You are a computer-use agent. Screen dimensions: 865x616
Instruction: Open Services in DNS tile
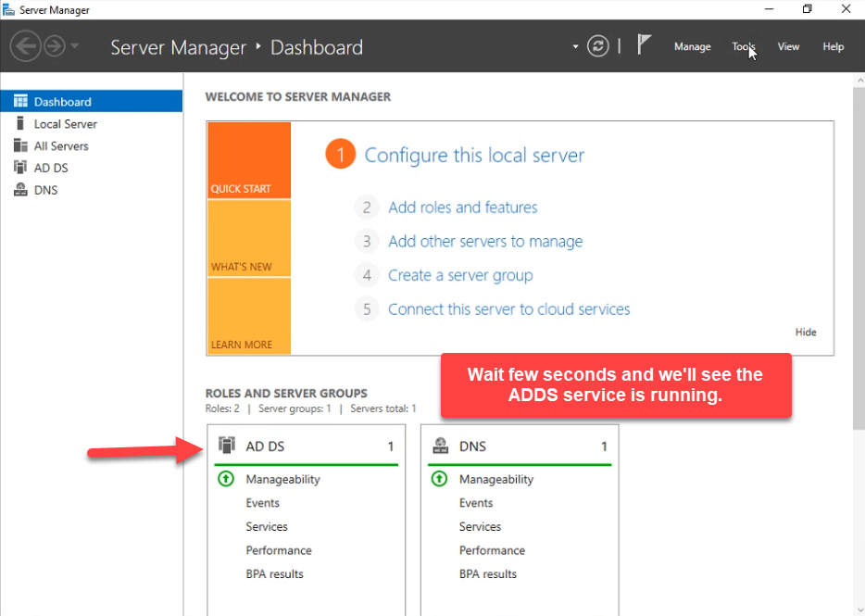(x=480, y=526)
